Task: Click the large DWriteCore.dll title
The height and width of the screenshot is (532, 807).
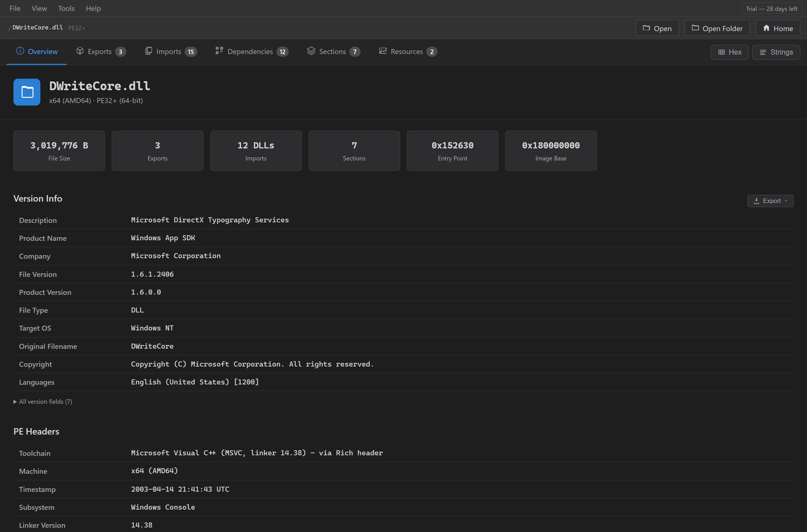Action: point(100,86)
